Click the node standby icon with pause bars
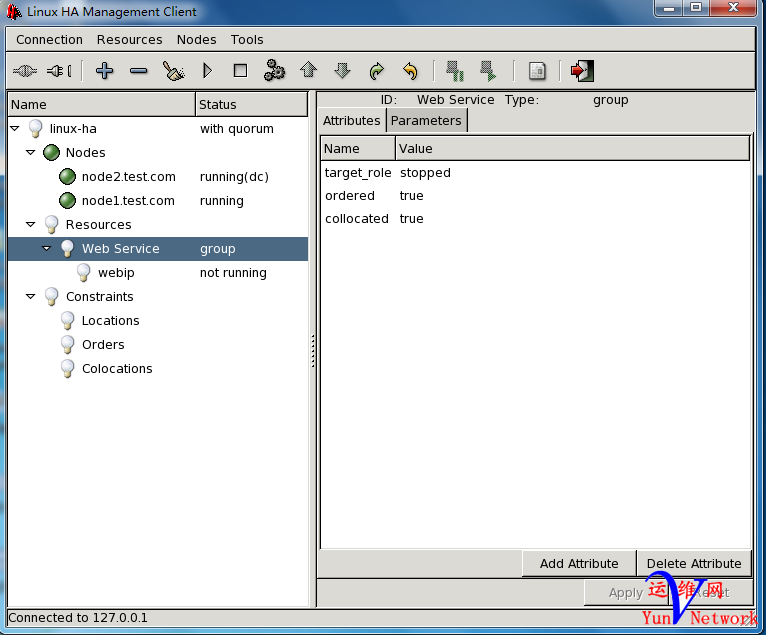 (455, 71)
